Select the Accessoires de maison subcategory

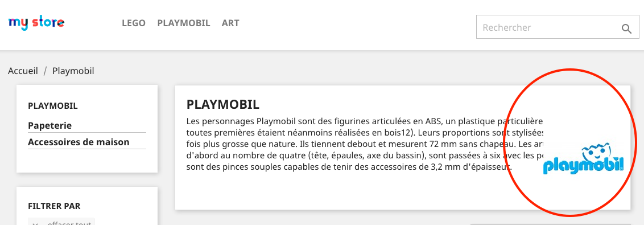79,142
